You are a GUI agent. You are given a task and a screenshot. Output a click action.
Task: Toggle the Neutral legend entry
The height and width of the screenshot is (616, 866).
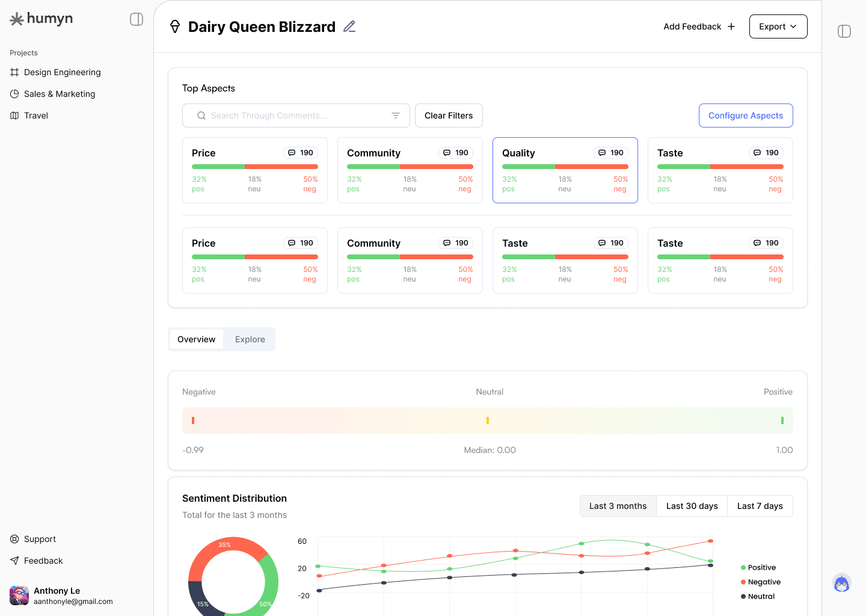[758, 596]
